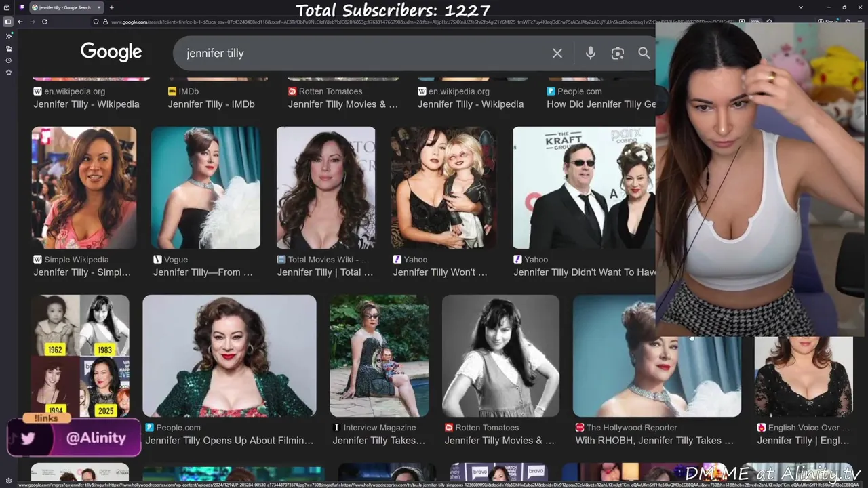Open the tracking protection shield

click(x=96, y=22)
